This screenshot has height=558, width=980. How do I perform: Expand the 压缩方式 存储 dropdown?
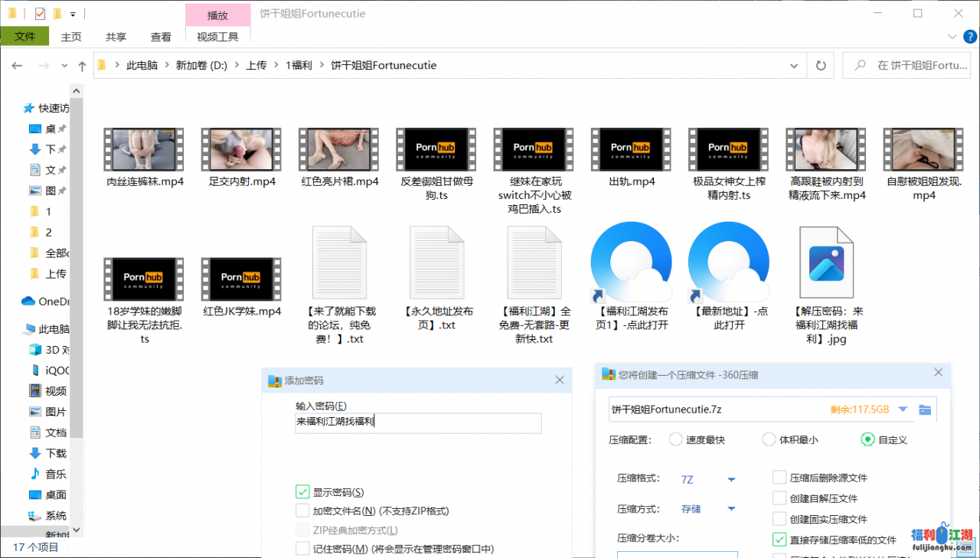click(730, 509)
